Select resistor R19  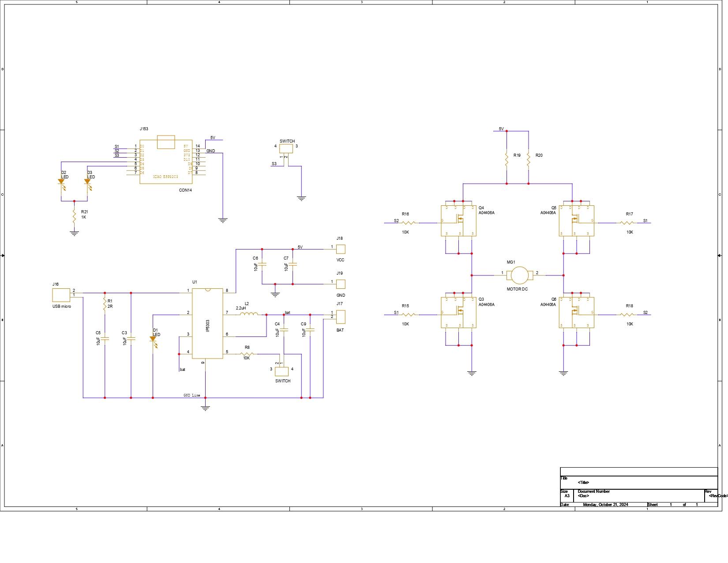pos(507,159)
